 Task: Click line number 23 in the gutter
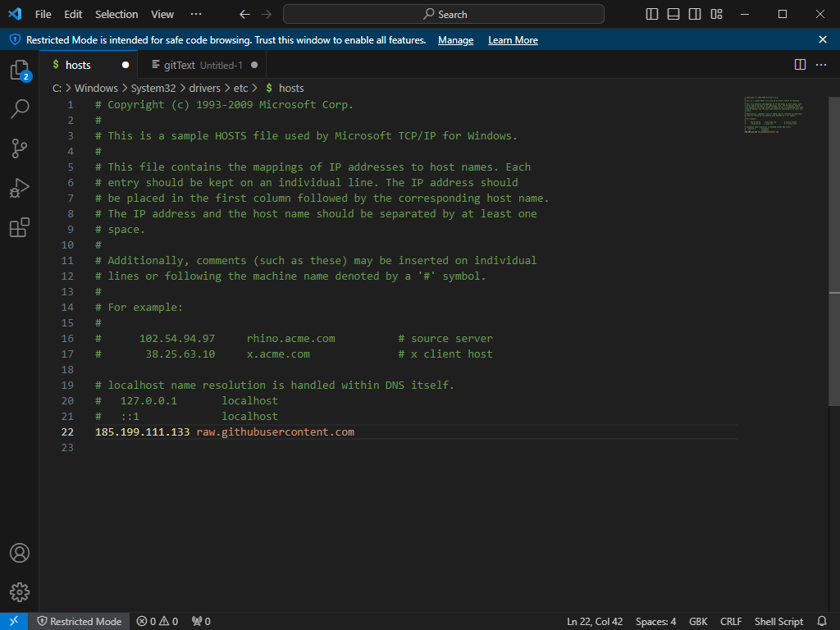click(x=67, y=447)
